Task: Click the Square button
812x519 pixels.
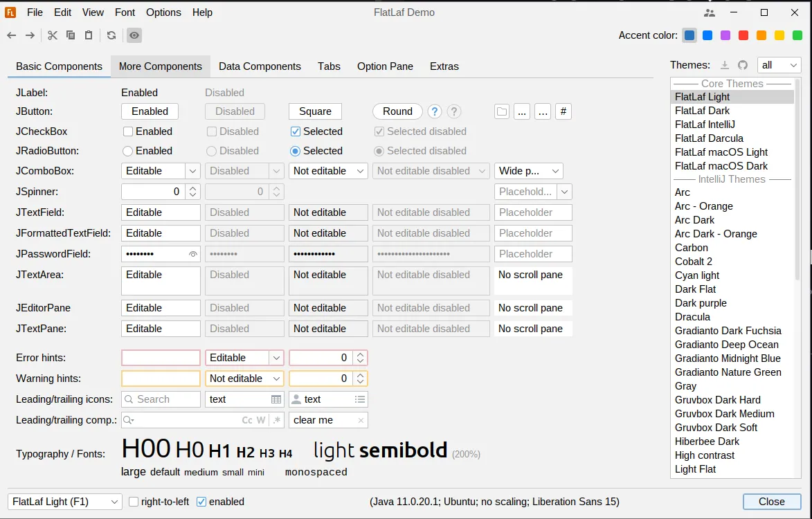Action: [x=316, y=111]
